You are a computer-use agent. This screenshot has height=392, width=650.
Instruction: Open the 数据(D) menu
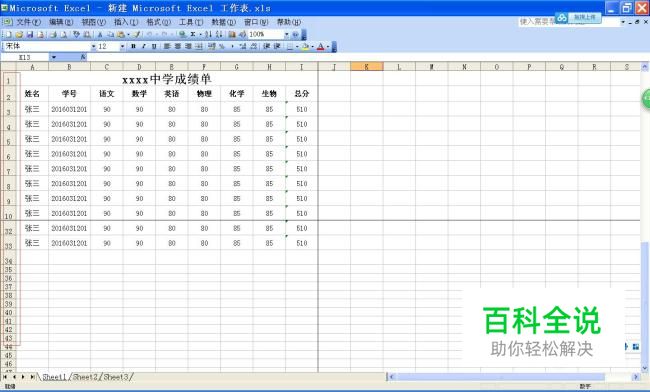(223, 22)
